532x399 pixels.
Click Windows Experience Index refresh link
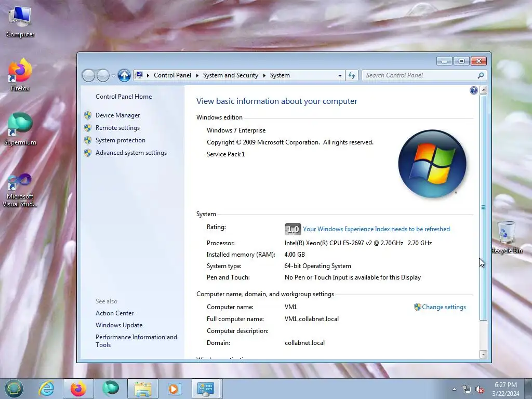pos(376,229)
